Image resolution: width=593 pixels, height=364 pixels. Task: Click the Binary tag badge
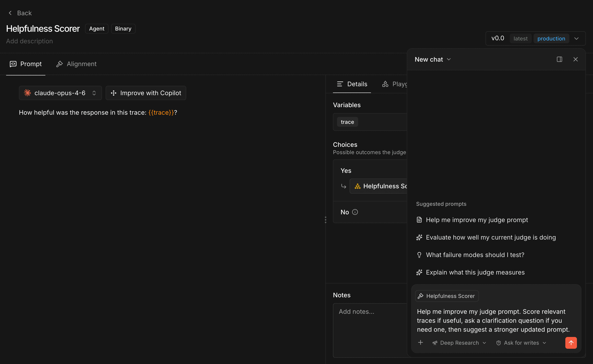coord(123,29)
